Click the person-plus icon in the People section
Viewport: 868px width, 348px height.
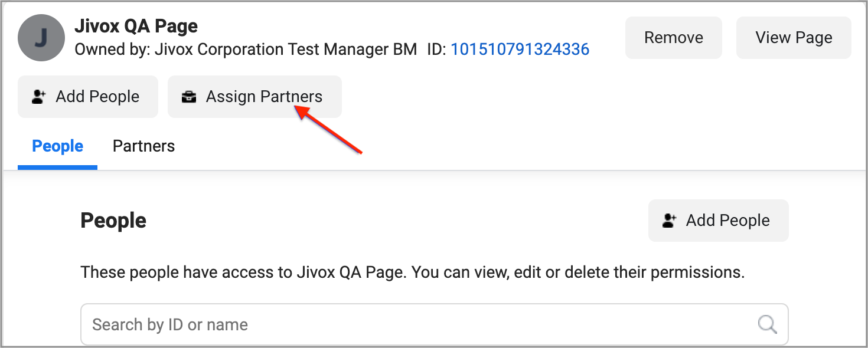[x=669, y=221]
